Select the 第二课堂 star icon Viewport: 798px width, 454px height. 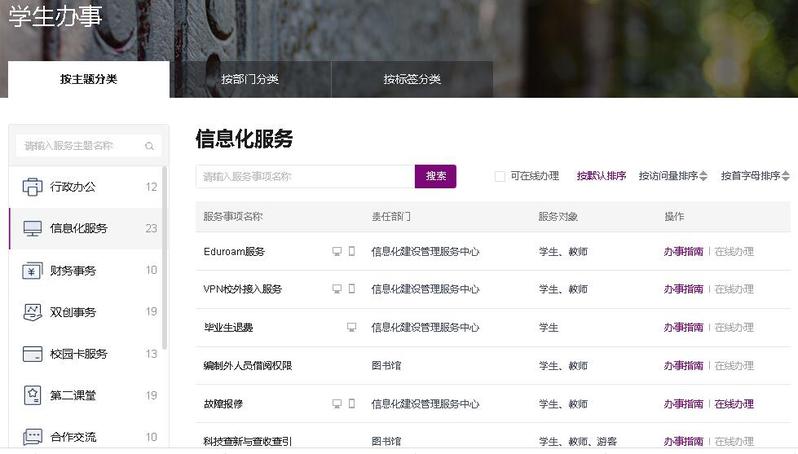(32, 396)
